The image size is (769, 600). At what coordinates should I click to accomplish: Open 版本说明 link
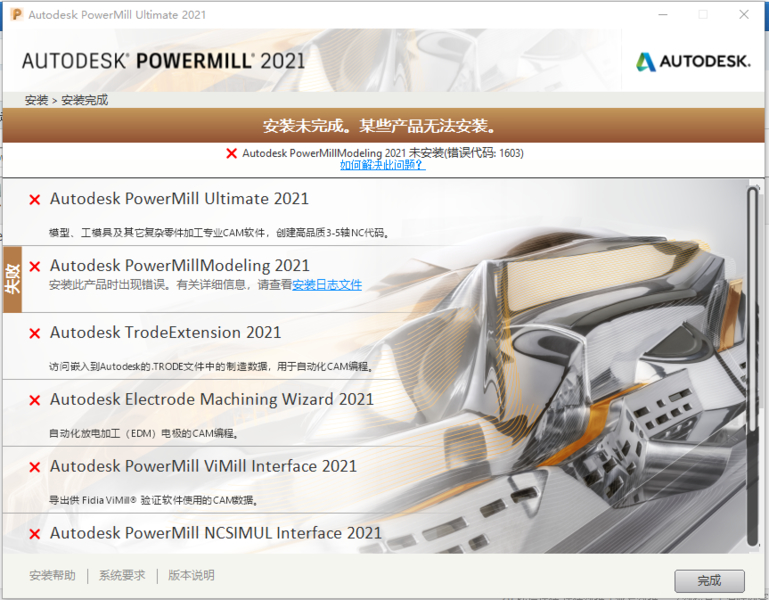191,575
